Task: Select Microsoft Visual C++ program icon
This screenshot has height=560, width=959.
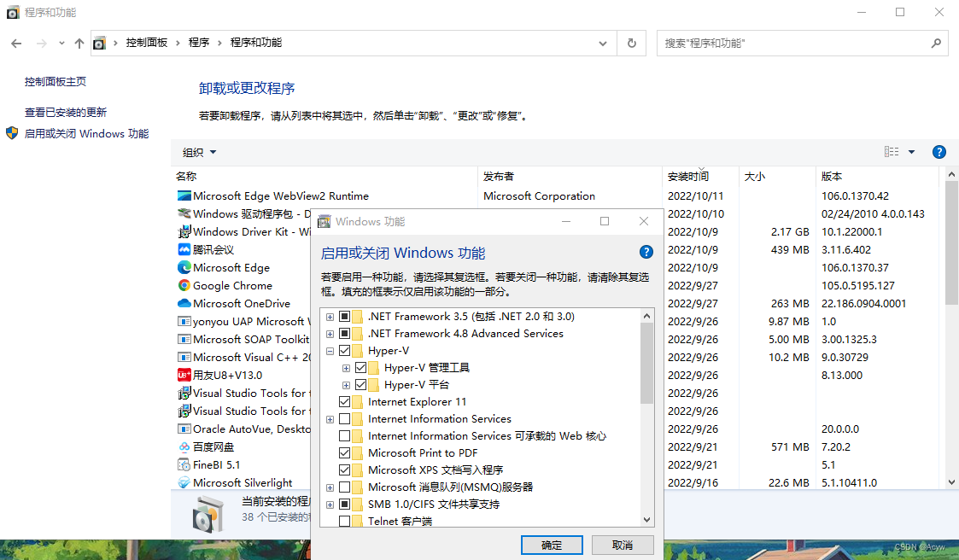Action: click(184, 357)
